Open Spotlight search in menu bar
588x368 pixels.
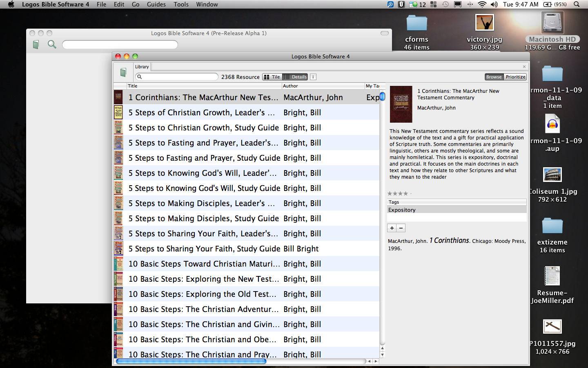pyautogui.click(x=577, y=4)
